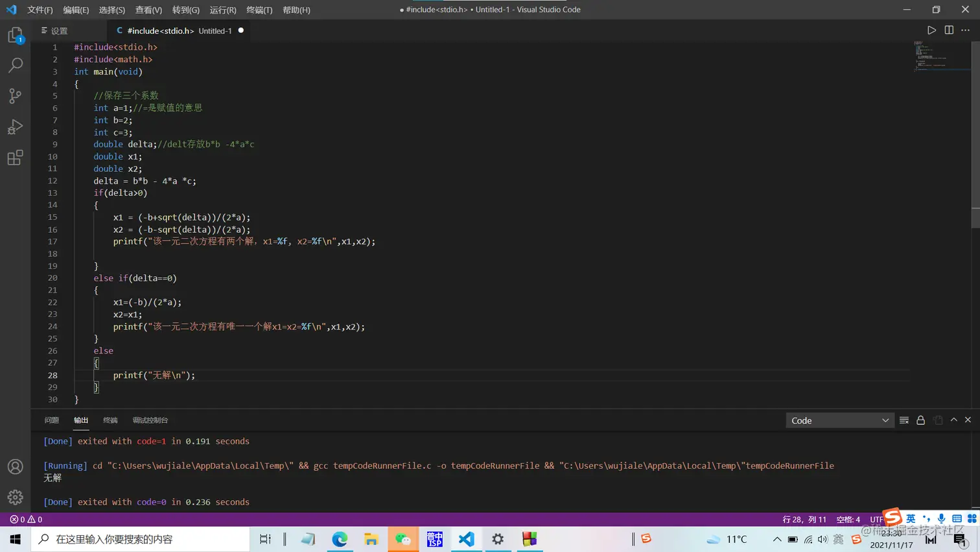Open the Settings gear taskbar app
This screenshot has width=980, height=552.
click(498, 539)
